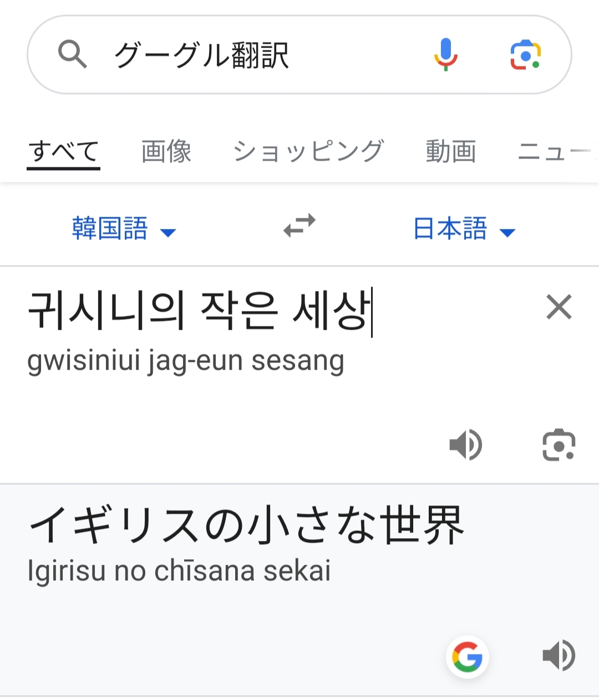Open the 韓国語 source language dropdown
Image resolution: width=599 pixels, height=700 pixels.
click(110, 228)
